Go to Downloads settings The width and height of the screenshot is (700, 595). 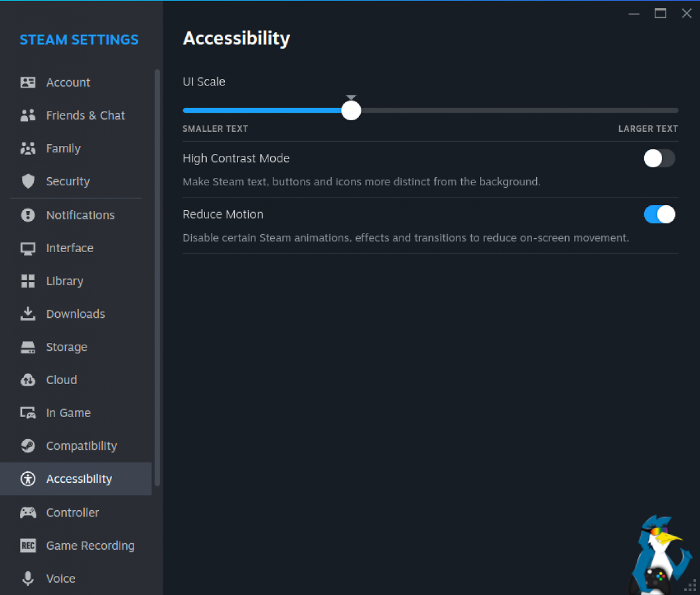(x=76, y=314)
